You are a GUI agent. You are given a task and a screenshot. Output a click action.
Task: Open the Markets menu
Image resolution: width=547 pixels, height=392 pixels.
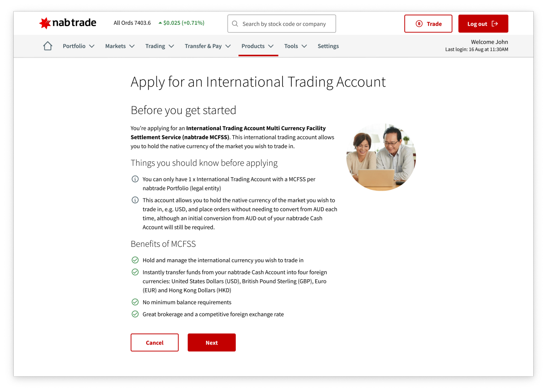[x=120, y=46]
